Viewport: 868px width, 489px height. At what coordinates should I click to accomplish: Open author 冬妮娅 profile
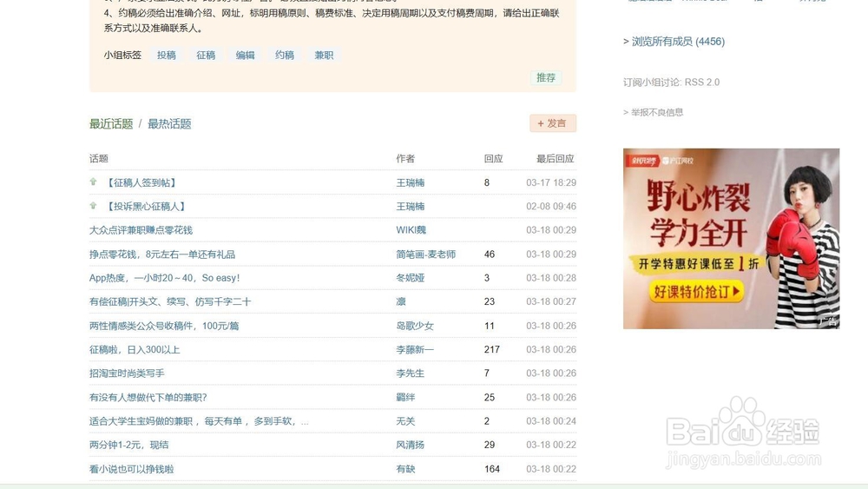click(411, 277)
